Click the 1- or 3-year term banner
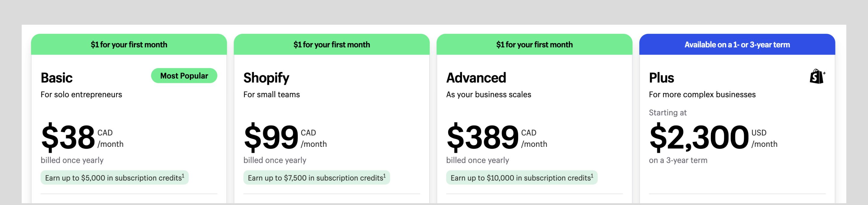This screenshot has height=205, width=868. (737, 45)
